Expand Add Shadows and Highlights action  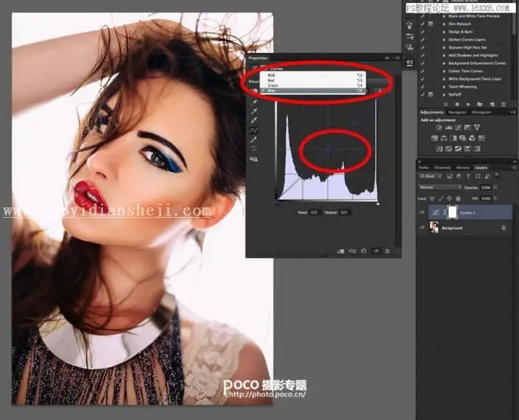pos(444,56)
